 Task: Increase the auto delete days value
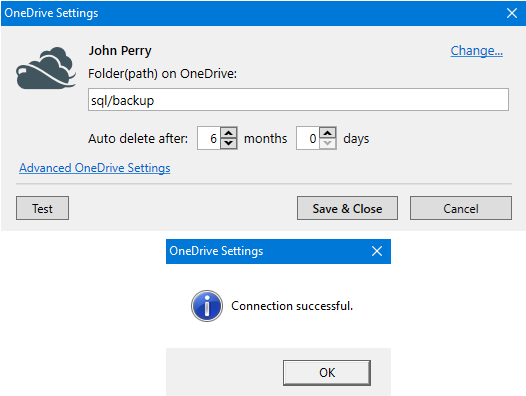(328, 133)
